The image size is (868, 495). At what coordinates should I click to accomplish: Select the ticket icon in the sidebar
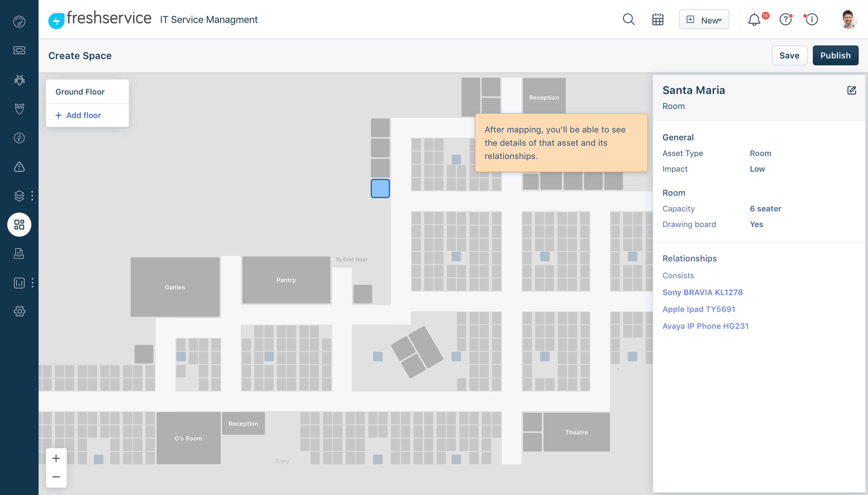point(19,50)
